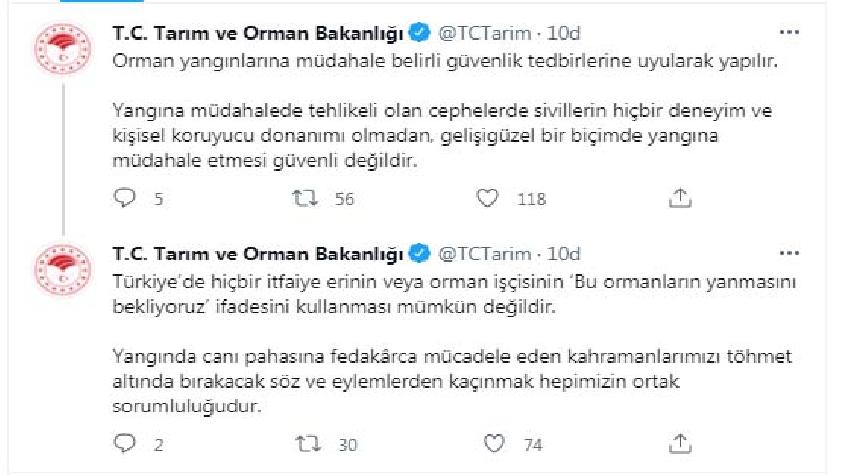This screenshot has width=850, height=475.
Task: Open profile avatar on first tweet
Action: [63, 49]
